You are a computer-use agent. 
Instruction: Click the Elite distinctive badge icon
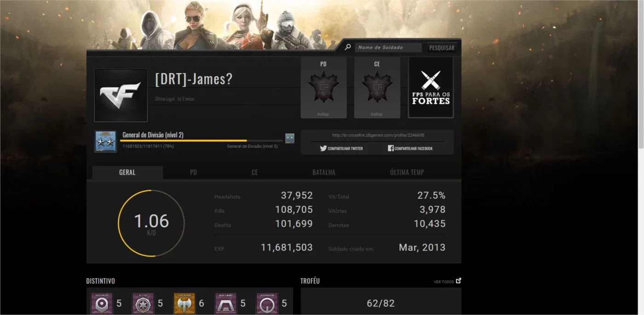pyautogui.click(x=144, y=304)
